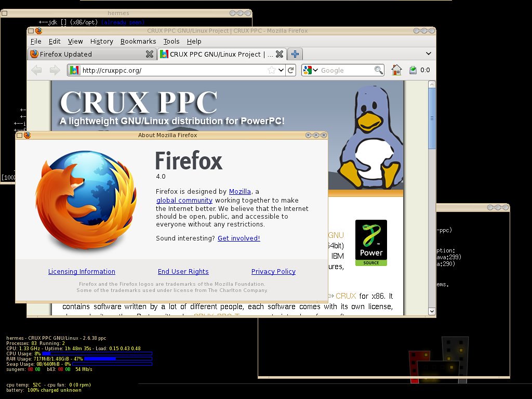Click the 4.0 version text in About dialog
The height and width of the screenshot is (399, 532).
tap(161, 177)
